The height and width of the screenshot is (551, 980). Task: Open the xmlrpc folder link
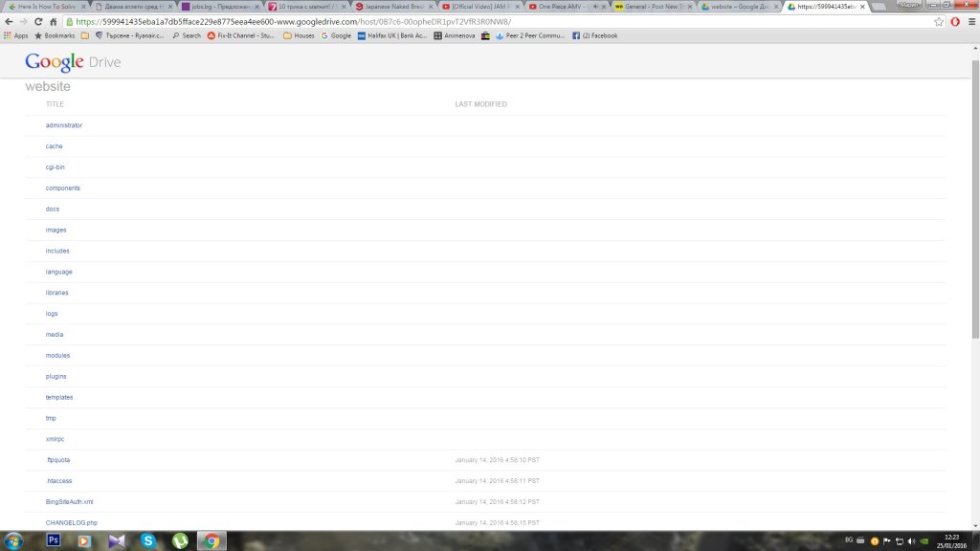[x=55, y=439]
